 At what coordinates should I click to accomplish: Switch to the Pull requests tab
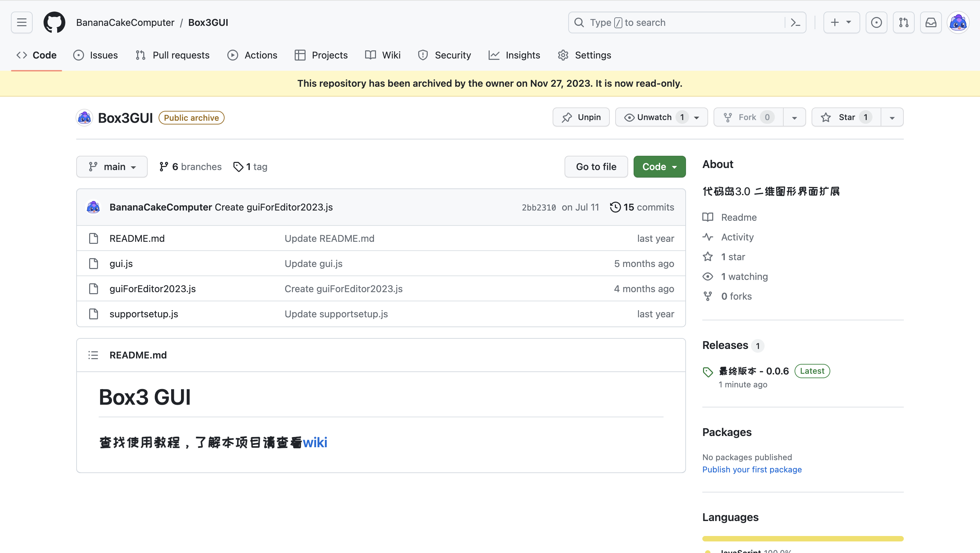tap(172, 55)
